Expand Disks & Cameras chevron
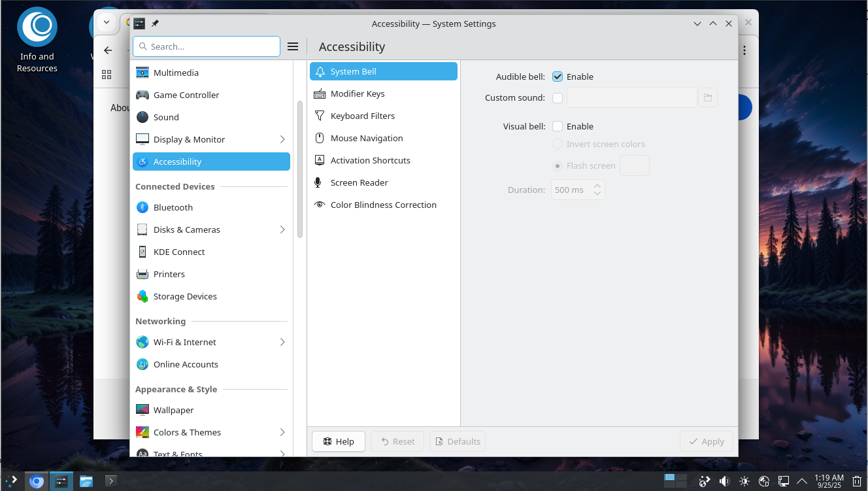The height and width of the screenshot is (491, 868). (x=282, y=229)
